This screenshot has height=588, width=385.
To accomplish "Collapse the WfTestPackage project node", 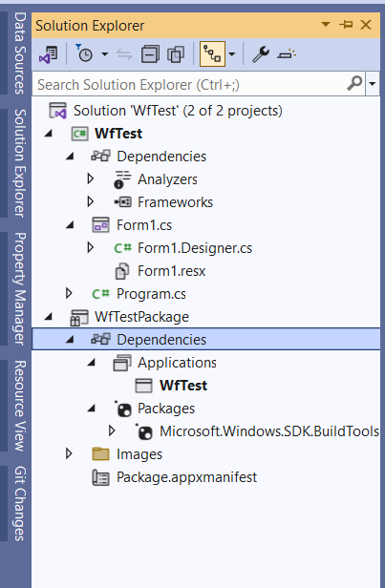I will point(48,317).
